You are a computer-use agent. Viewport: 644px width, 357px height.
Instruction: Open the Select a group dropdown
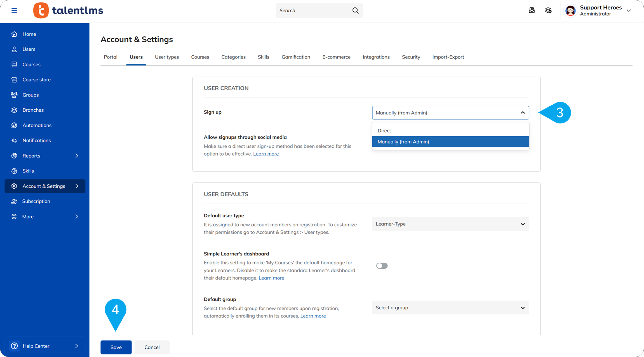[x=450, y=307]
